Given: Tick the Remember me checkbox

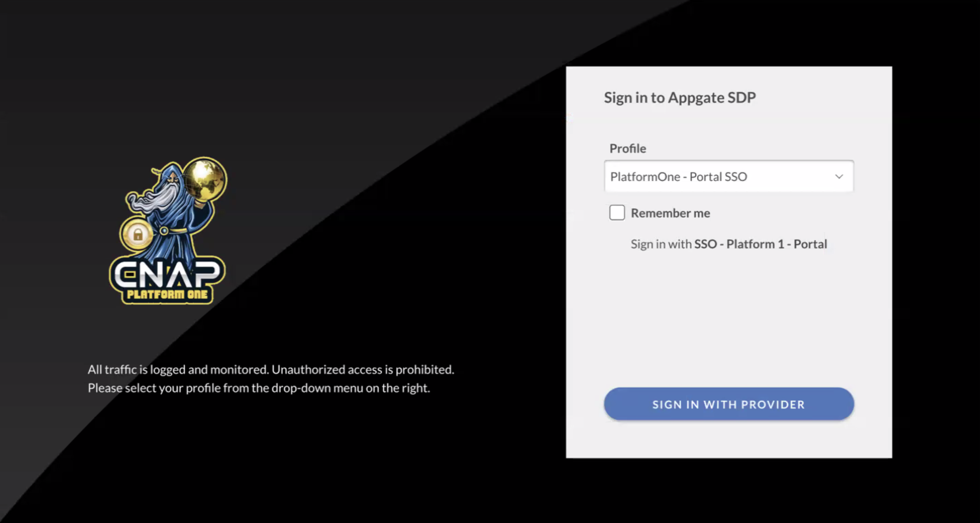Looking at the screenshot, I should [x=617, y=213].
